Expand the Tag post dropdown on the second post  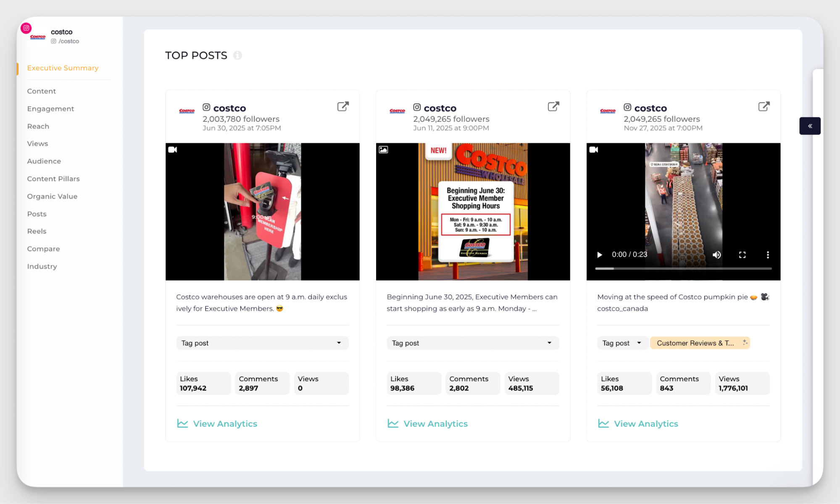473,343
